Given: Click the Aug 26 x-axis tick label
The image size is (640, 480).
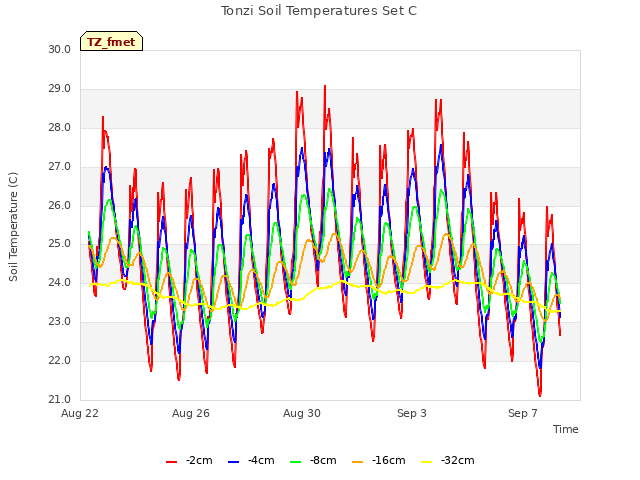Looking at the screenshot, I should coord(191,413).
